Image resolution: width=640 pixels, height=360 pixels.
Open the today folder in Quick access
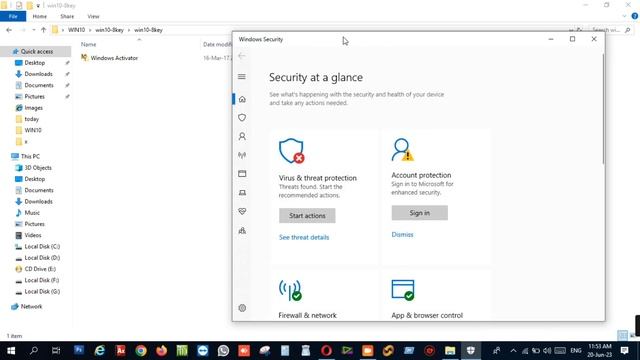(31, 119)
